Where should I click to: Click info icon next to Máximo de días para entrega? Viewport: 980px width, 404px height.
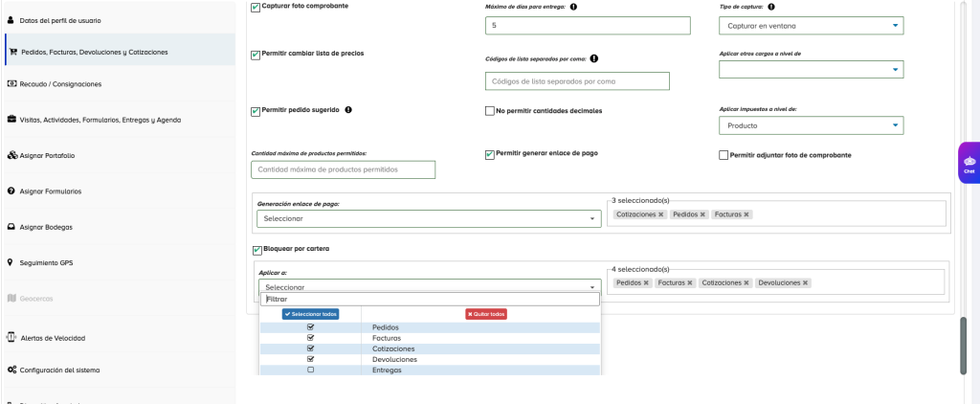[x=574, y=7]
